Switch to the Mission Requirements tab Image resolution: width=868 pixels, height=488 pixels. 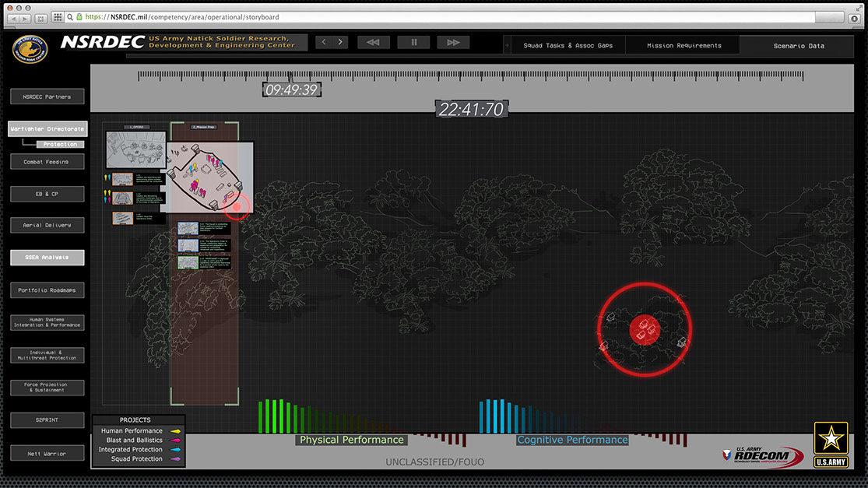(x=684, y=46)
